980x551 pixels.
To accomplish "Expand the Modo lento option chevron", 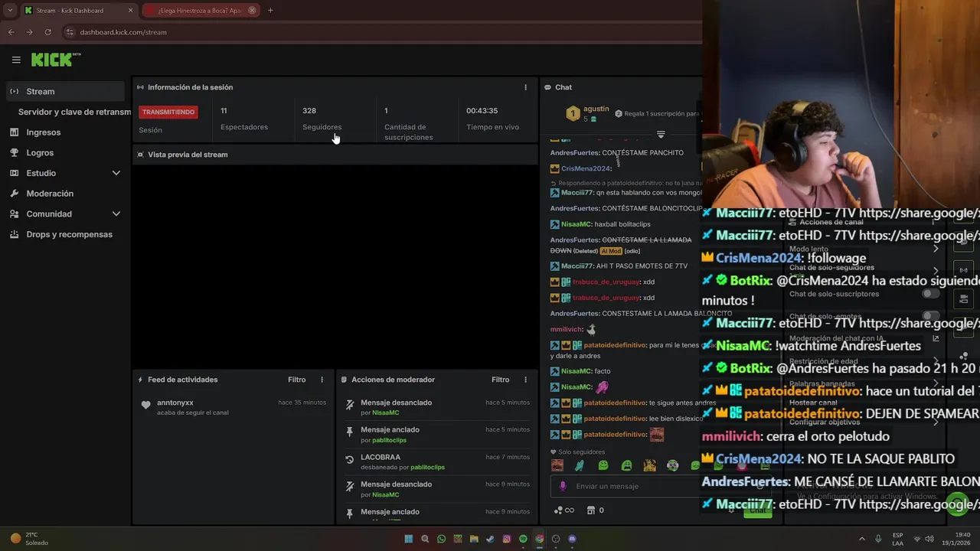I will [936, 249].
